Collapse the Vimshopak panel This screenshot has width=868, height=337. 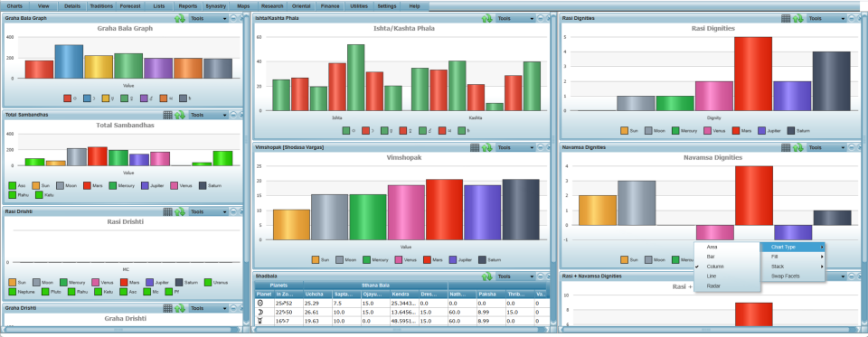pyautogui.click(x=541, y=148)
